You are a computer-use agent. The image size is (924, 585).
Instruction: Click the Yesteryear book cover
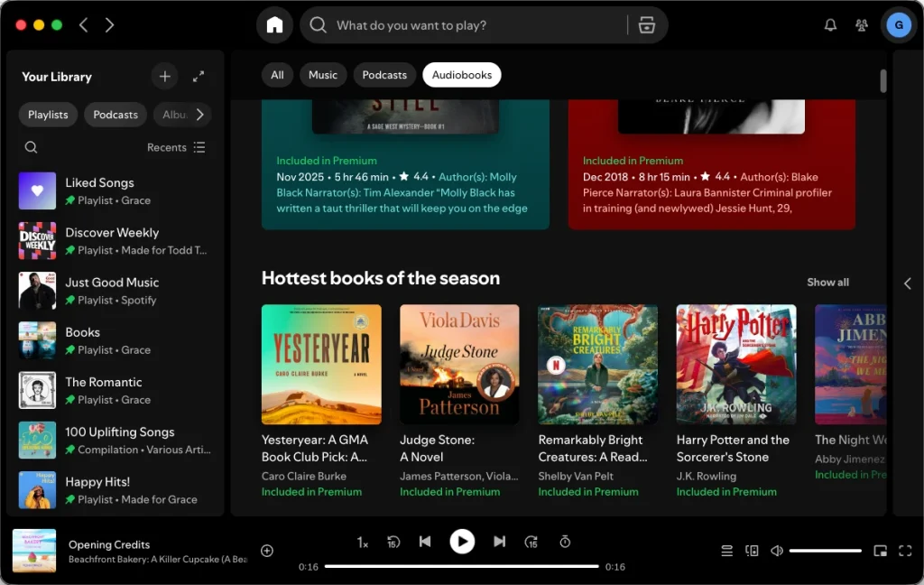321,365
